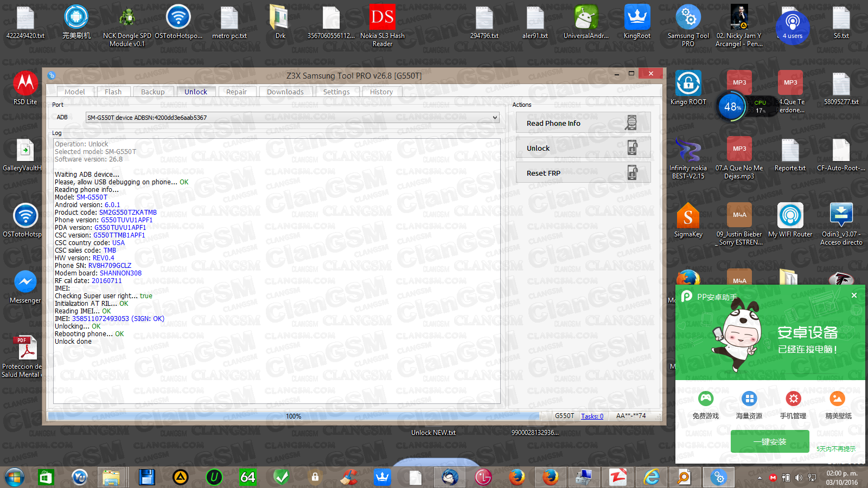Click the Reset FRP button
Screen dimensions: 868x488
(583, 173)
